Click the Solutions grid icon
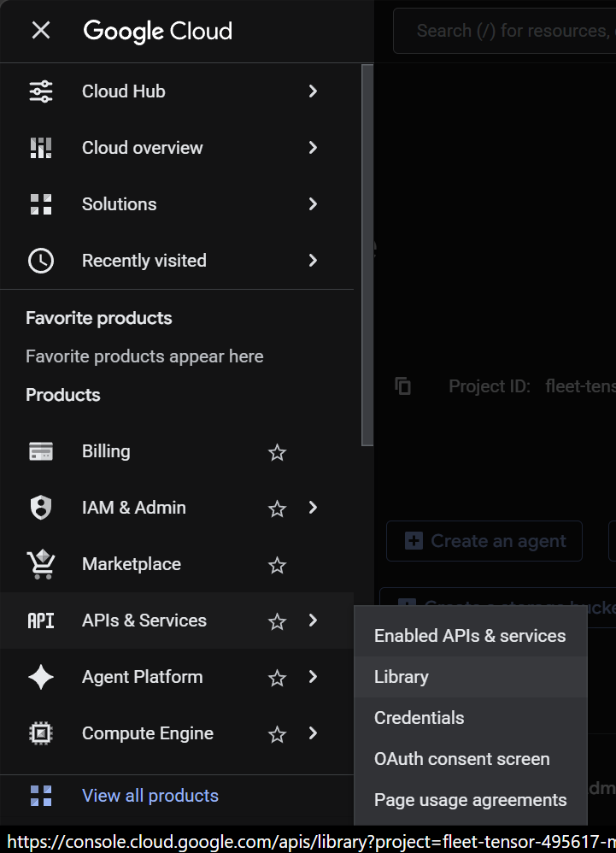Viewport: 616px width, 853px height. tap(41, 204)
